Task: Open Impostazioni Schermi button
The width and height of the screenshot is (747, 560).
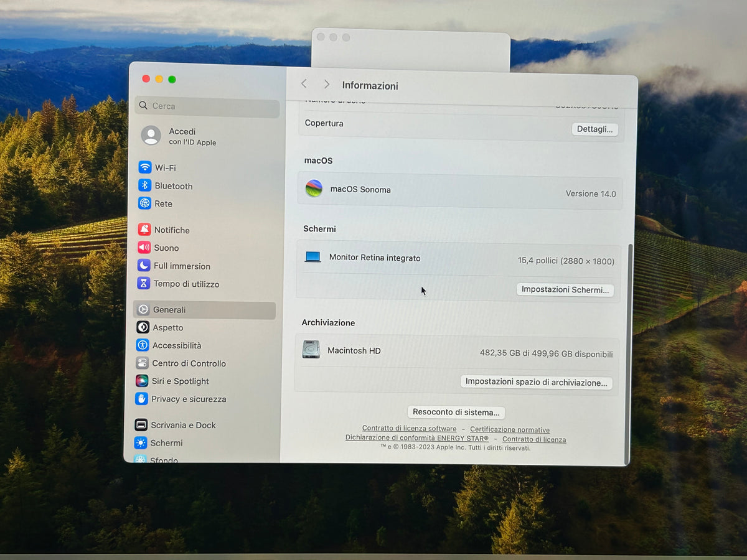Action: (565, 290)
